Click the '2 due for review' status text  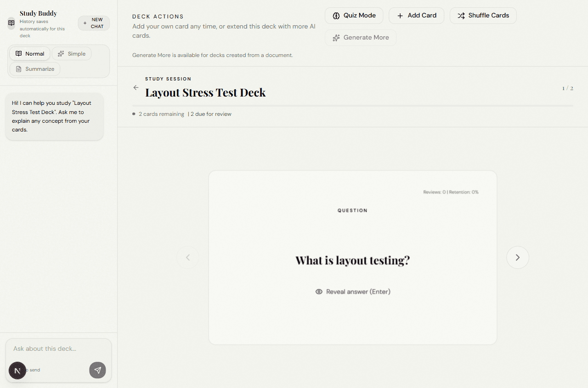point(211,114)
